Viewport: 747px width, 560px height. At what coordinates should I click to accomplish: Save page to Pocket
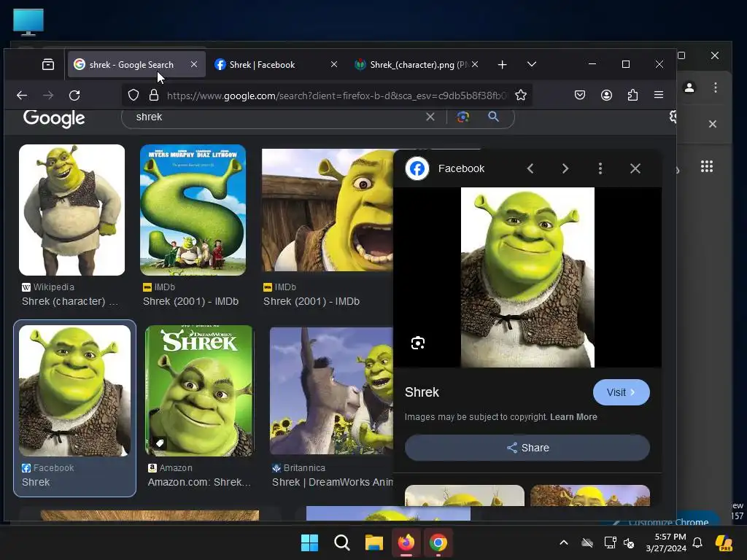coord(580,96)
